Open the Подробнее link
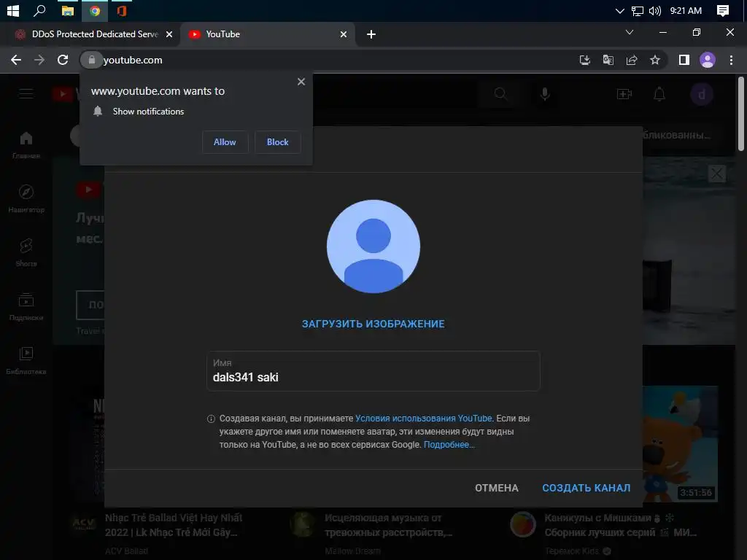Screen dimensions: 747x560 tap(449, 445)
